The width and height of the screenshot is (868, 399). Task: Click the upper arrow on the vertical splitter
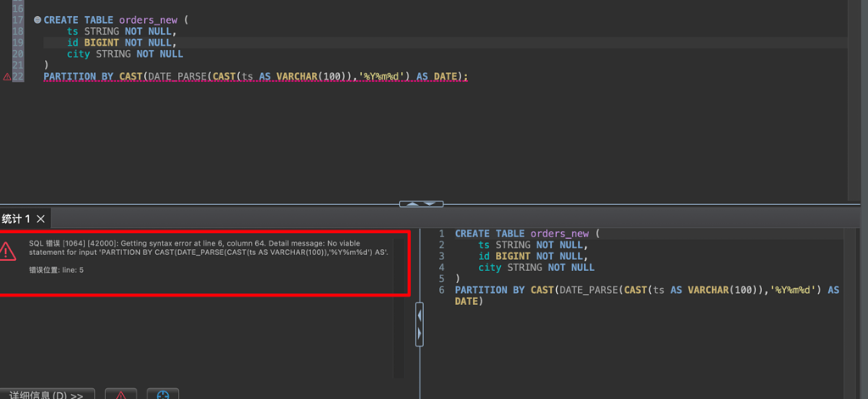[419, 314]
